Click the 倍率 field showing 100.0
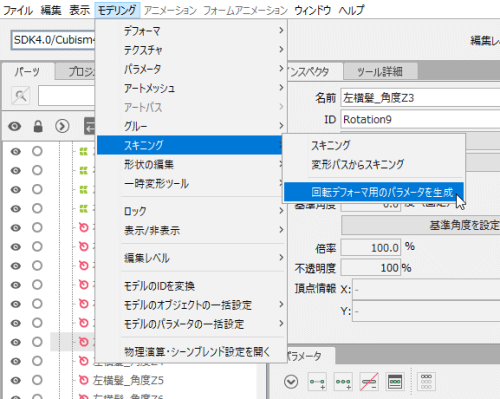The width and height of the screenshot is (500, 399). click(371, 248)
